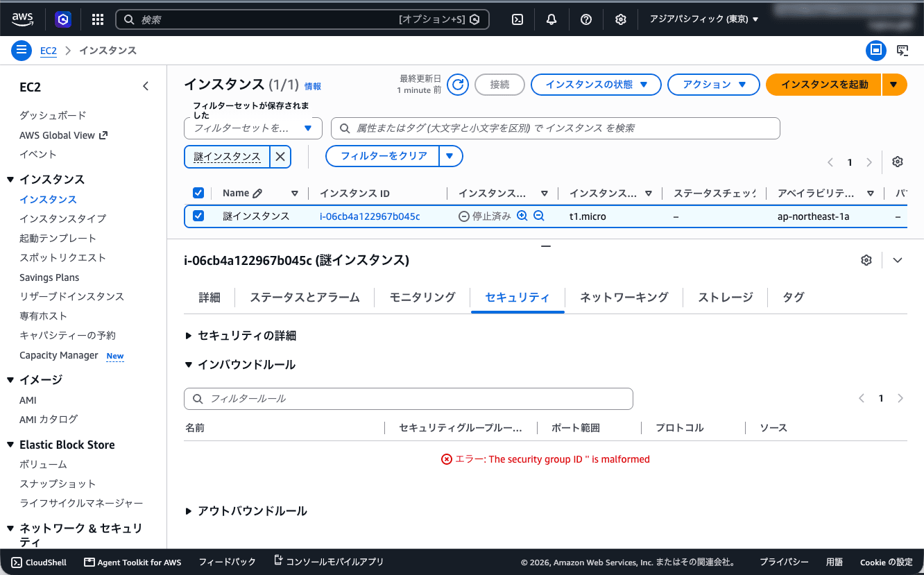This screenshot has width=924, height=575.
Task: Toggle the select-all instances checkbox
Action: (198, 193)
